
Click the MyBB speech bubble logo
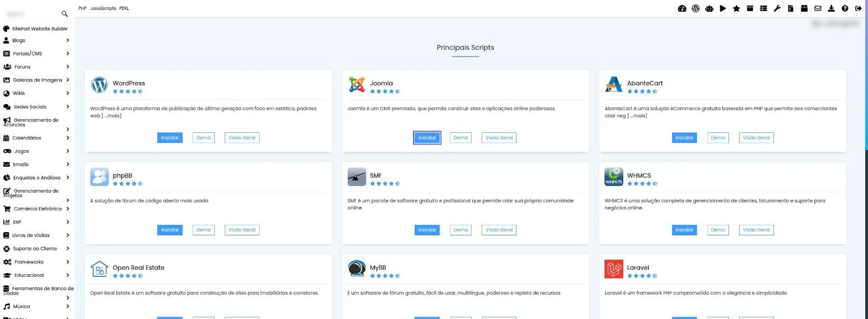pyautogui.click(x=357, y=269)
